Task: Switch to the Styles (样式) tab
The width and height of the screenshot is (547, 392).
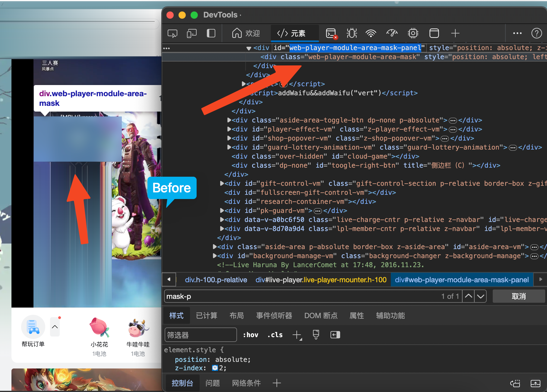Action: [x=176, y=316]
